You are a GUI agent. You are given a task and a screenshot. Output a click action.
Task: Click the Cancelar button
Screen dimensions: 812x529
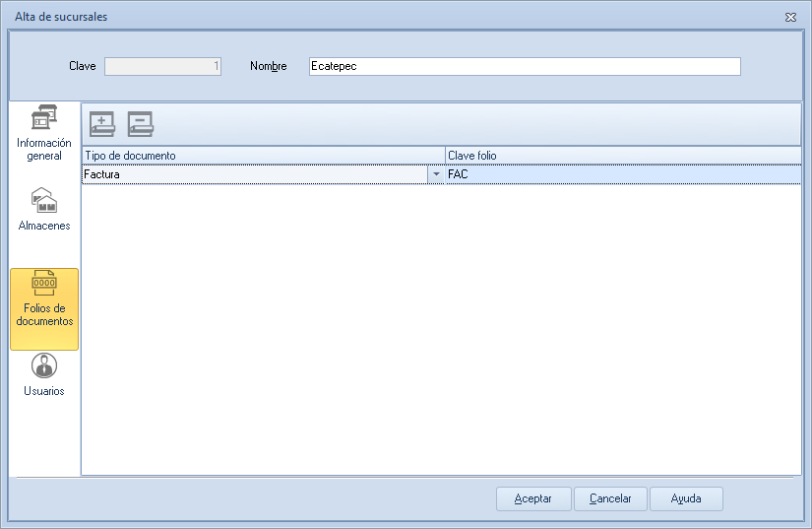[x=610, y=498]
